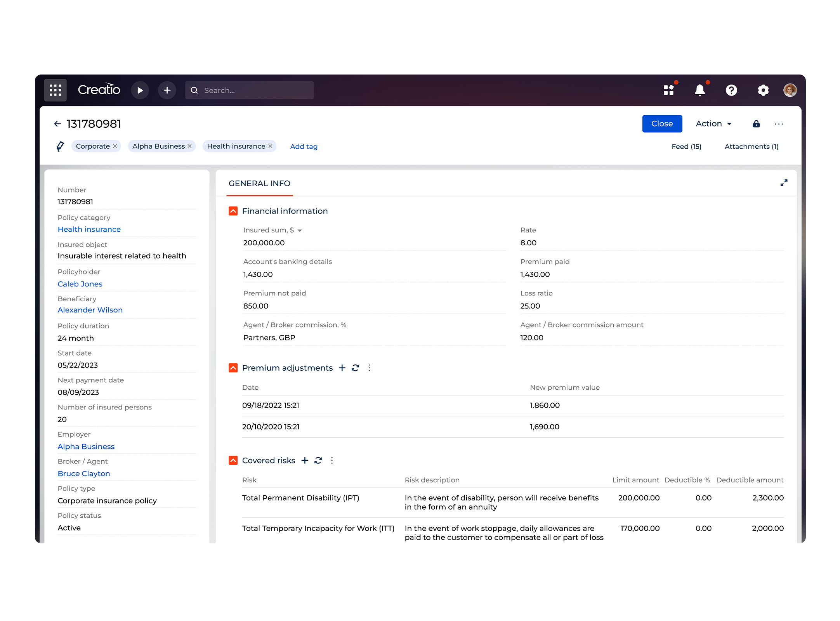Add a new Premium adjustments record
The width and height of the screenshot is (840, 621).
point(342,368)
